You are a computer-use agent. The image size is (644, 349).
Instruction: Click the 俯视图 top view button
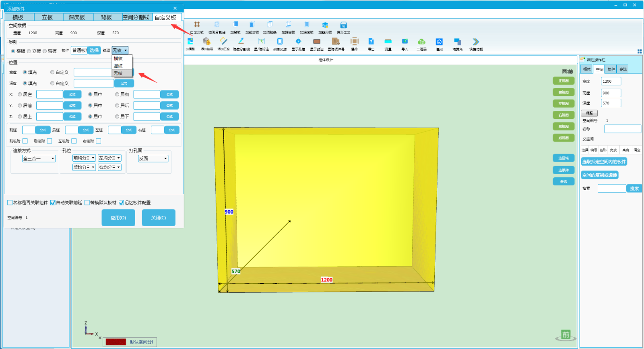click(x=563, y=92)
